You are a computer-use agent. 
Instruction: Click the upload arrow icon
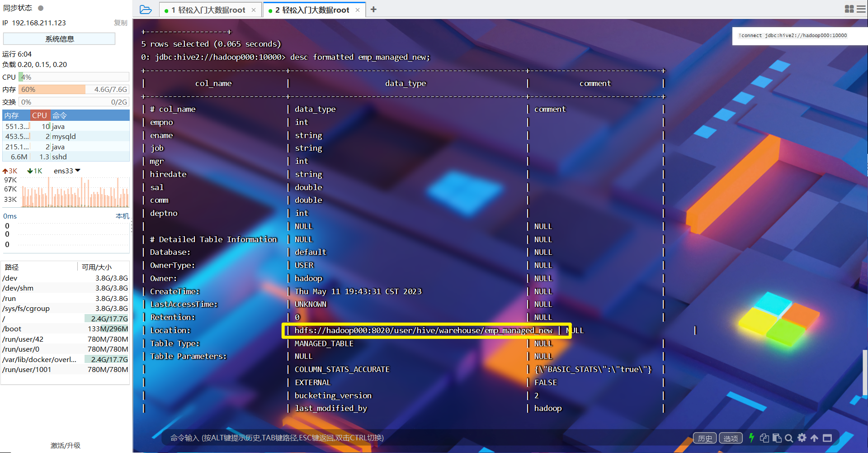814,438
